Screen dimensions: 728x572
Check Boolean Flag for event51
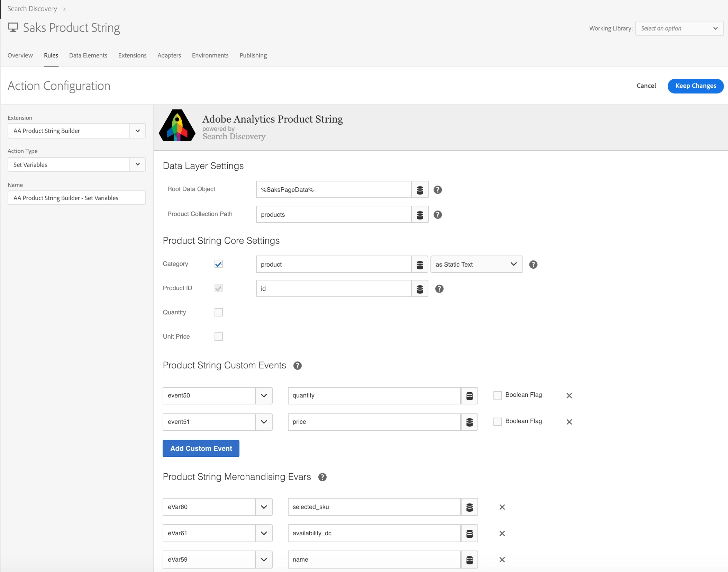click(497, 422)
